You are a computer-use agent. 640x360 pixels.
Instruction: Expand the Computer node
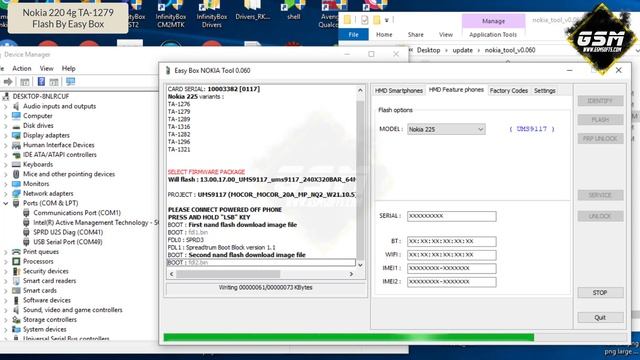(6, 116)
